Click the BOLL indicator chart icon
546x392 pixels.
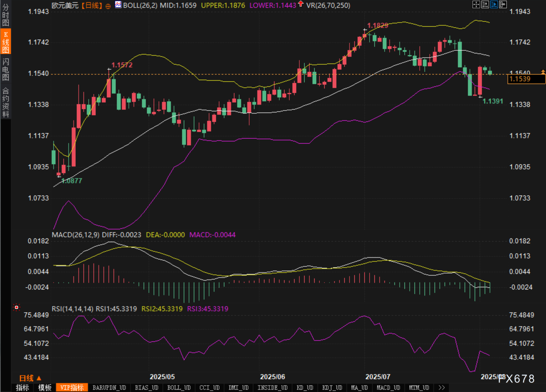coord(118,5)
